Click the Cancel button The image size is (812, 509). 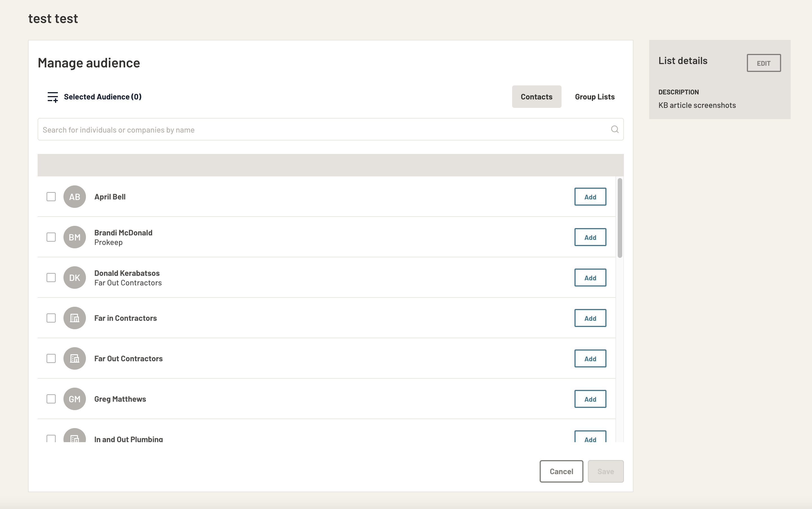[561, 471]
